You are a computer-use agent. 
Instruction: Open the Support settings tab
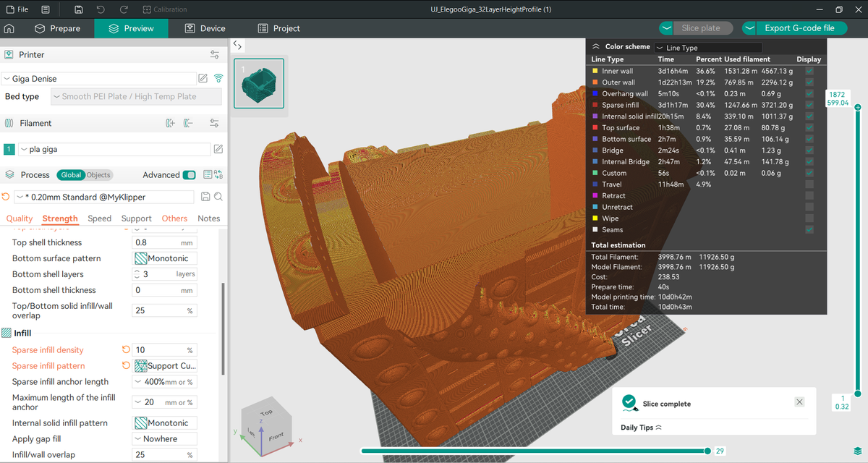point(136,218)
